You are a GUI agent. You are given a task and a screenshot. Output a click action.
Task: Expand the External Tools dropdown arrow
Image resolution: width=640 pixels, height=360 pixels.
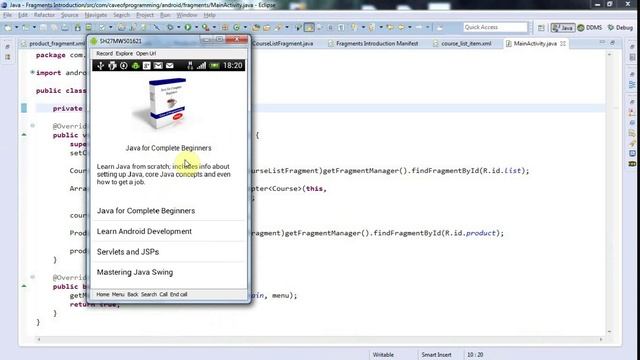coord(214,27)
